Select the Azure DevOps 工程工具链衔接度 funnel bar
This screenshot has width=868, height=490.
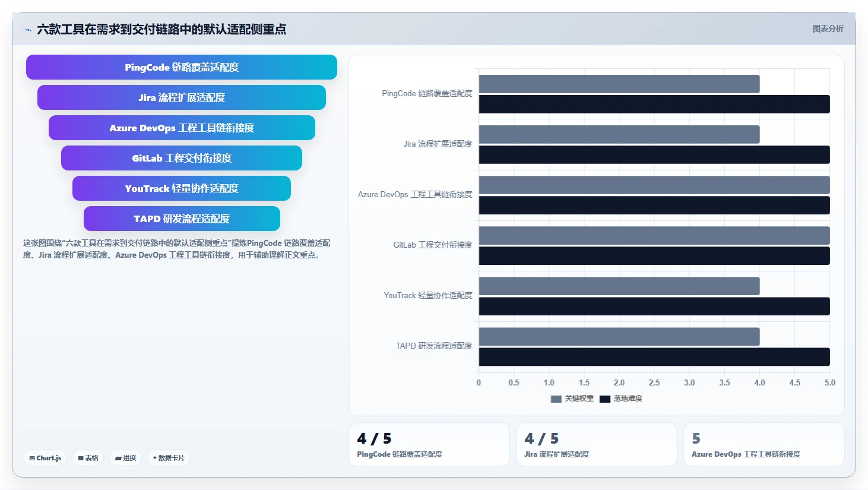[x=182, y=128]
